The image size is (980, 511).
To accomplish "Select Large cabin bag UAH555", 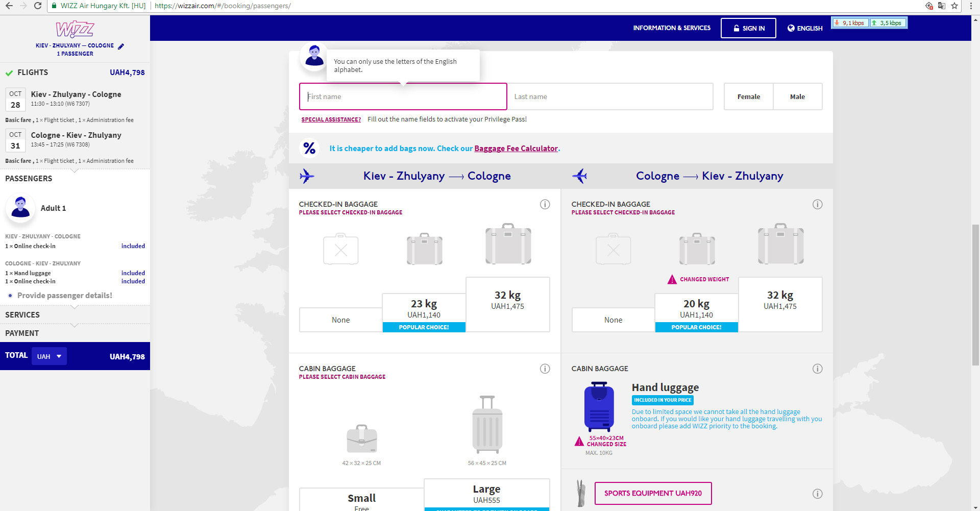I will pyautogui.click(x=487, y=495).
